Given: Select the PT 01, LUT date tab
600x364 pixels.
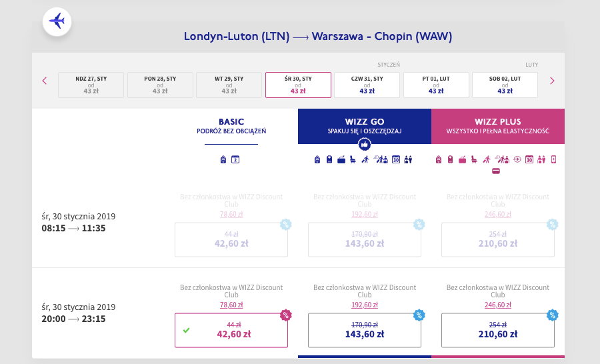Looking at the screenshot, I should coord(436,85).
